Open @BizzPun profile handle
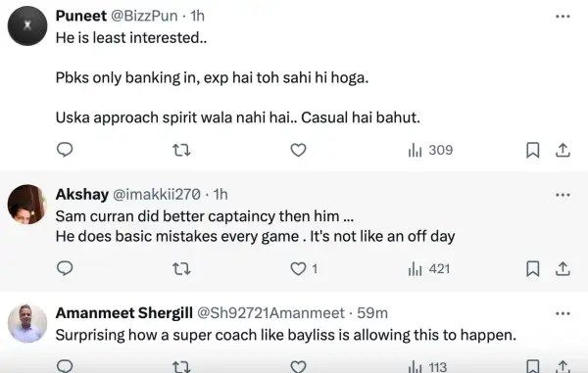The image size is (588, 373). pos(144,16)
